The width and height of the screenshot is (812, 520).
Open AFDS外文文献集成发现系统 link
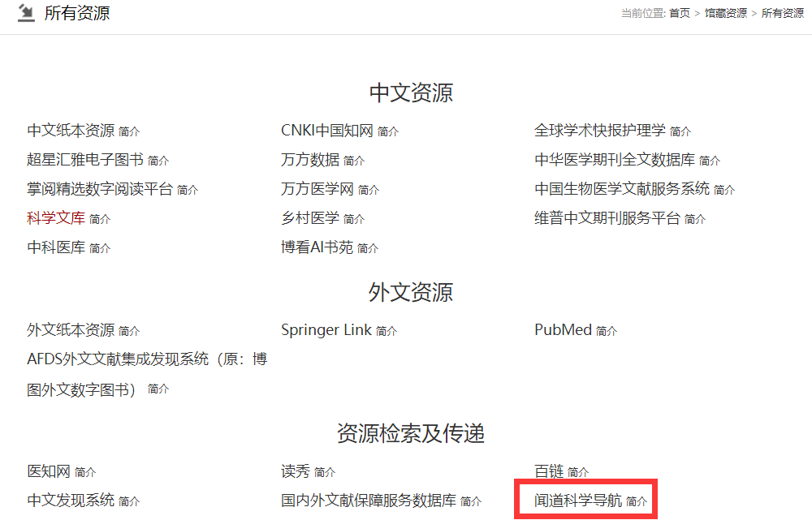[146, 359]
